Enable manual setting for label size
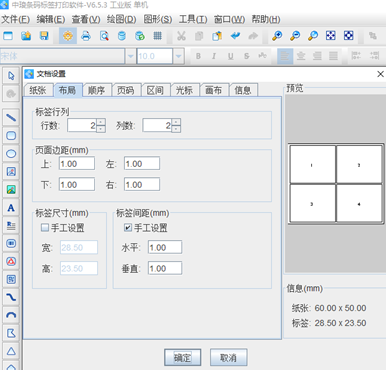The image size is (386, 370). (x=45, y=228)
